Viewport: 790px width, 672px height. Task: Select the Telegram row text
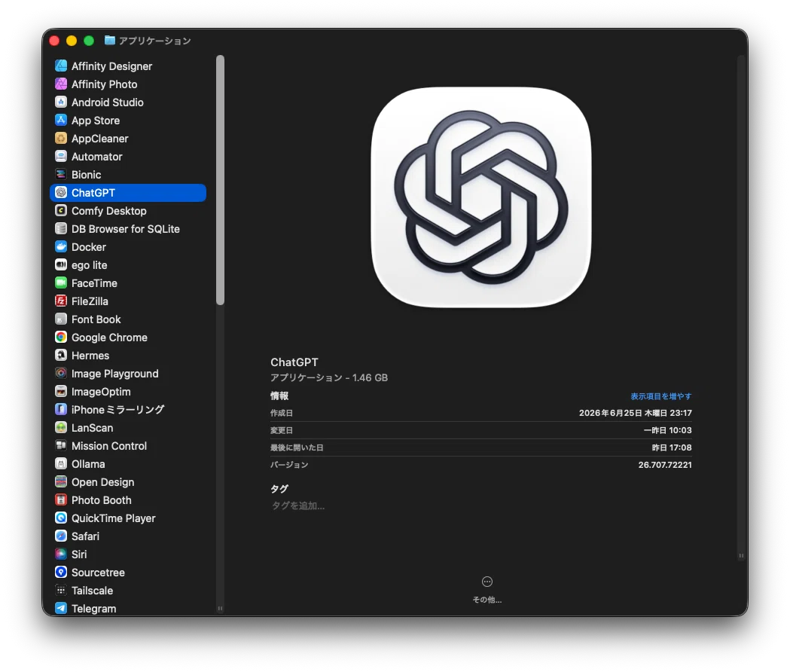click(93, 609)
